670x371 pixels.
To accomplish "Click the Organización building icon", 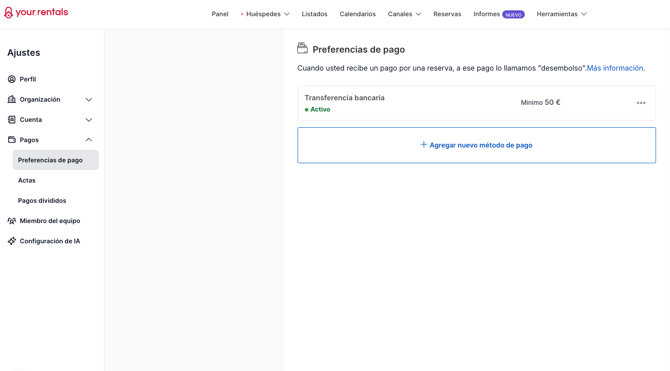I will click(12, 99).
